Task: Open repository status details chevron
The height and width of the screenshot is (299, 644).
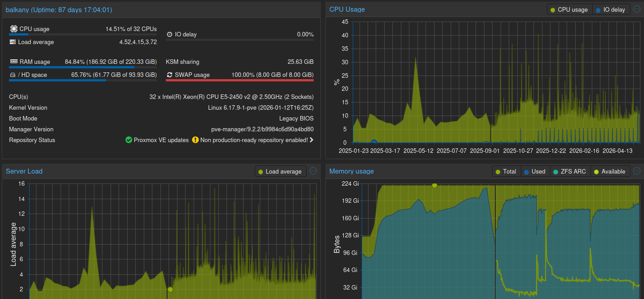Action: [311, 140]
